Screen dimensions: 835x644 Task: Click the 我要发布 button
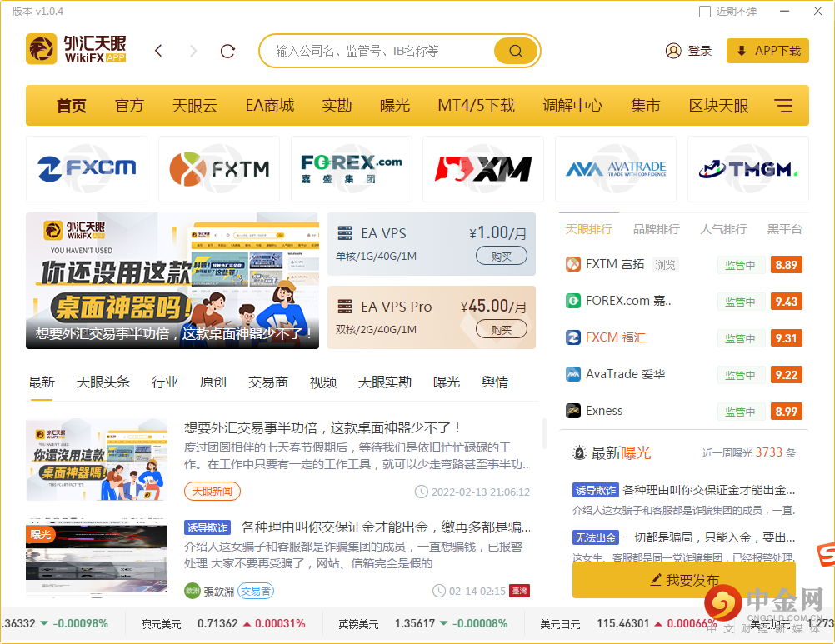tap(684, 580)
